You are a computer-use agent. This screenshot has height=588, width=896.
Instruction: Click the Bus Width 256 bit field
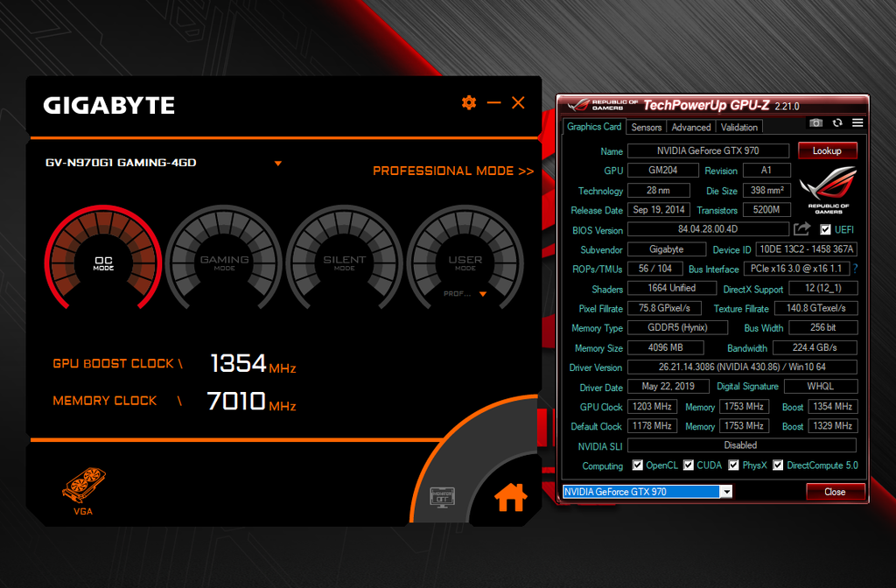coord(822,327)
